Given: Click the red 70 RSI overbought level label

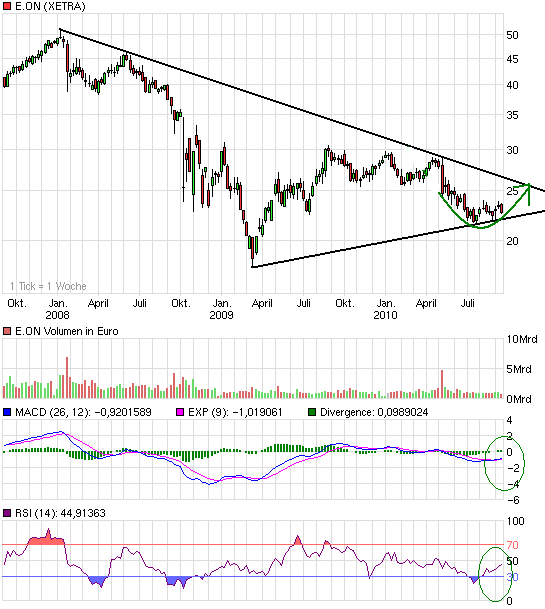Looking at the screenshot, I should (x=512, y=545).
